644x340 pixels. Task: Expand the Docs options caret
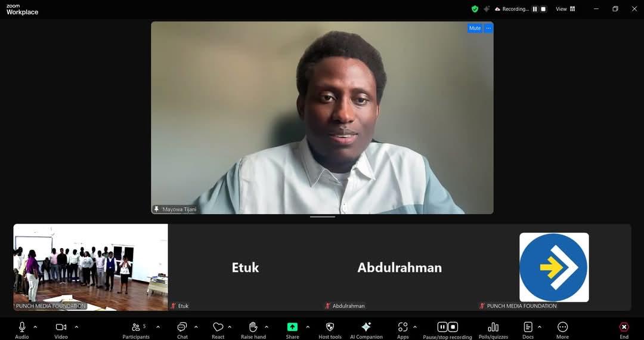coord(539,327)
